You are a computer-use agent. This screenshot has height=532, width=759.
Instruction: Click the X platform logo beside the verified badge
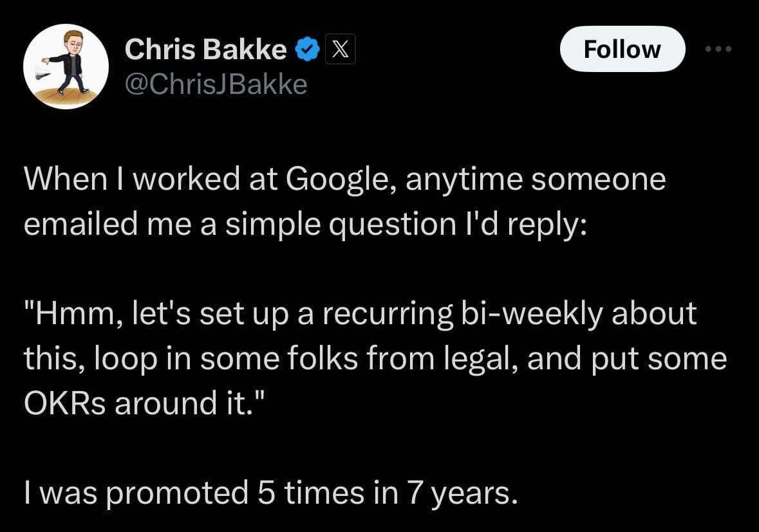[x=340, y=48]
